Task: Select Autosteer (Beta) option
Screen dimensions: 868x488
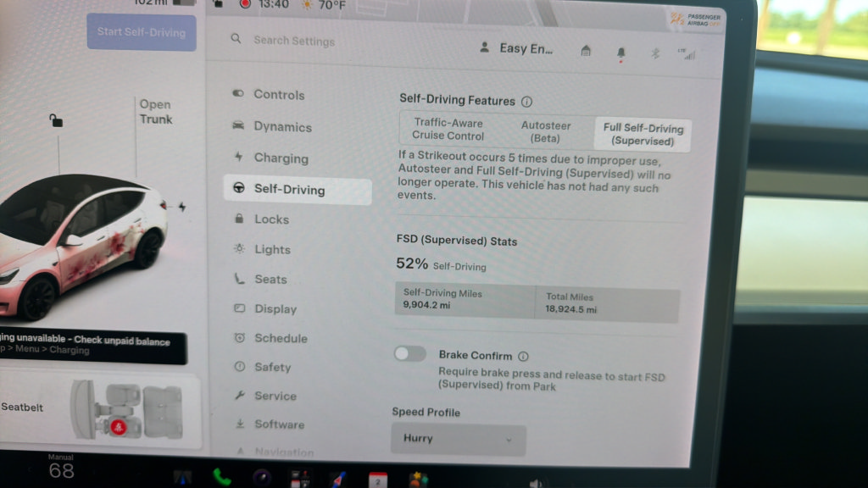Action: click(545, 131)
